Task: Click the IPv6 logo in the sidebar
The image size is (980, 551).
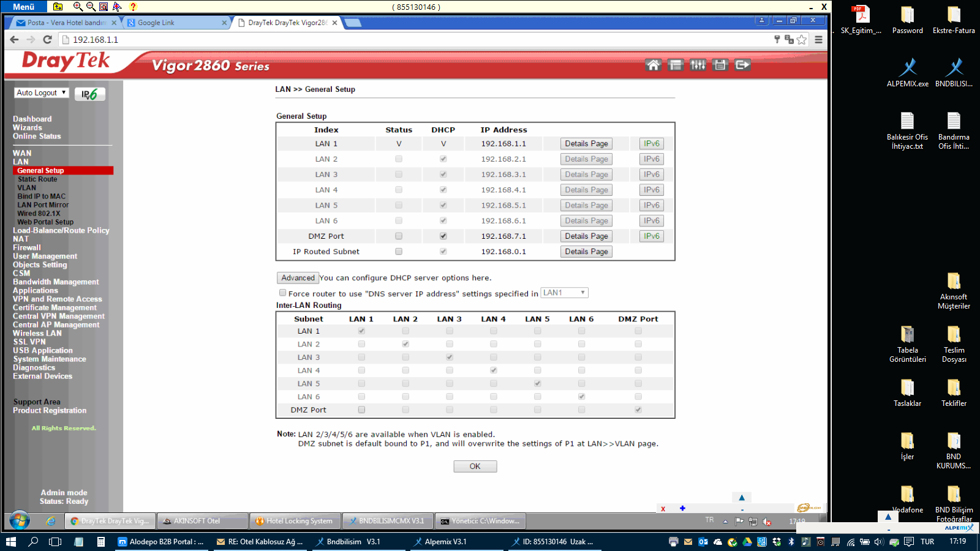Action: (x=89, y=94)
